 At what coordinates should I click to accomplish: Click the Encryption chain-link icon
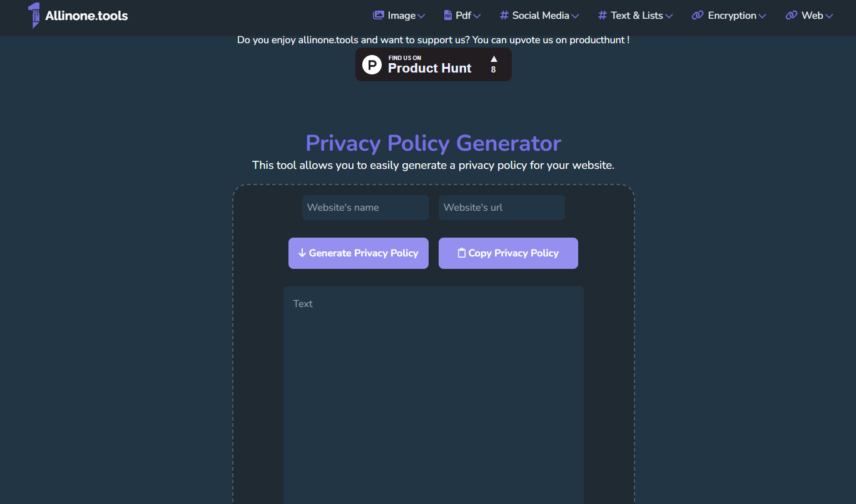696,14
